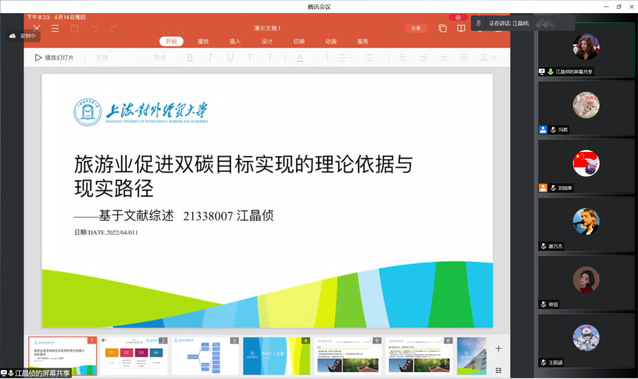Switch to the 插入 tab
Screen dimensions: 638x379
pyautogui.click(x=235, y=41)
